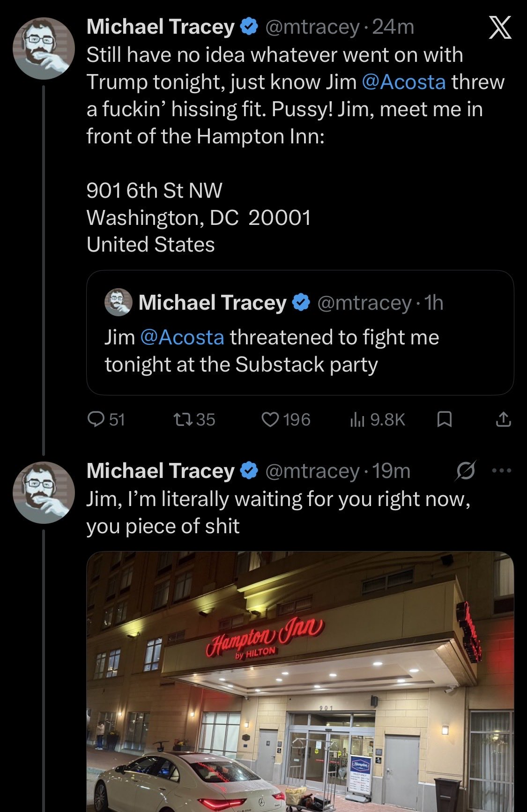Tap the verified badge on first tweet

249,27
